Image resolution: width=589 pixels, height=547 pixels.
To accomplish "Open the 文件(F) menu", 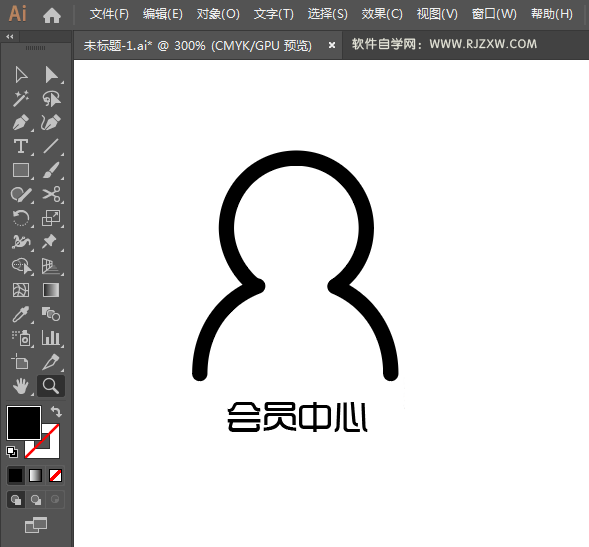I will click(109, 14).
